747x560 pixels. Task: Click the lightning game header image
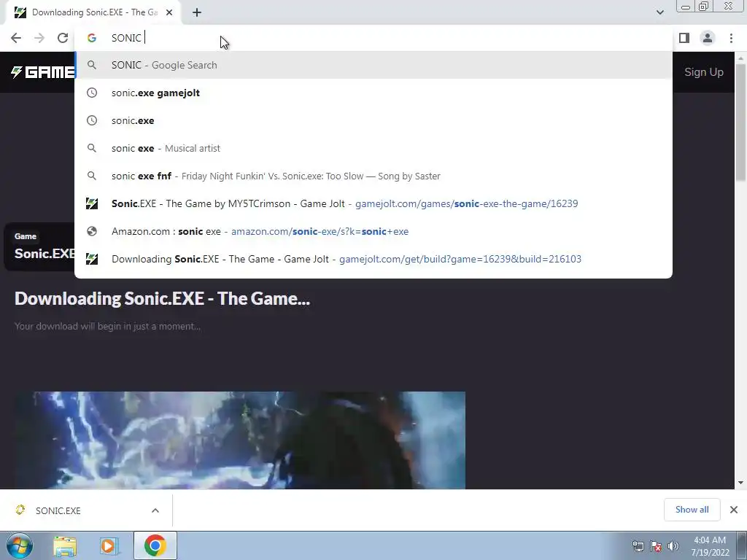[x=240, y=440]
